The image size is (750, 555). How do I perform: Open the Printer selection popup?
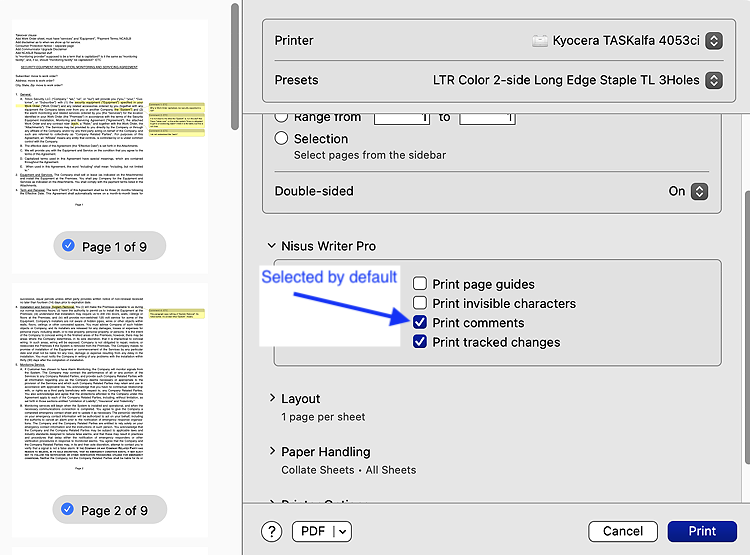tap(714, 41)
